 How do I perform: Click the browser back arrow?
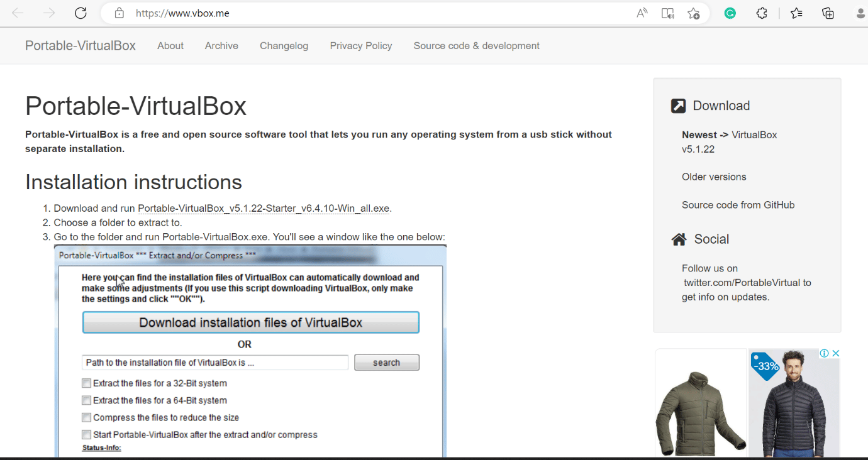click(x=18, y=13)
